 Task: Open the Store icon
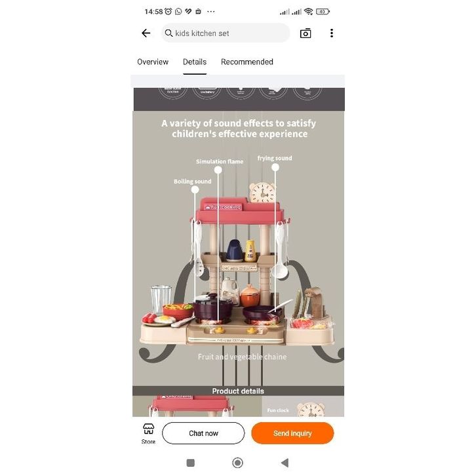(x=148, y=433)
